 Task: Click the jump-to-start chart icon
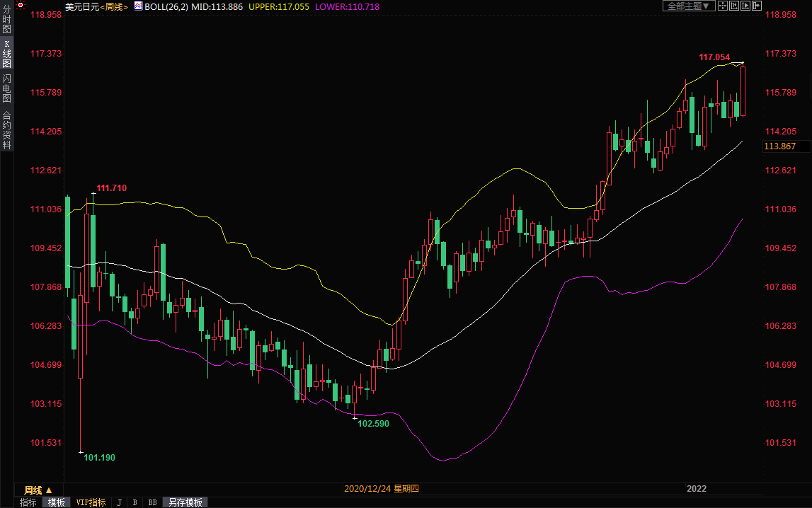[x=734, y=6]
